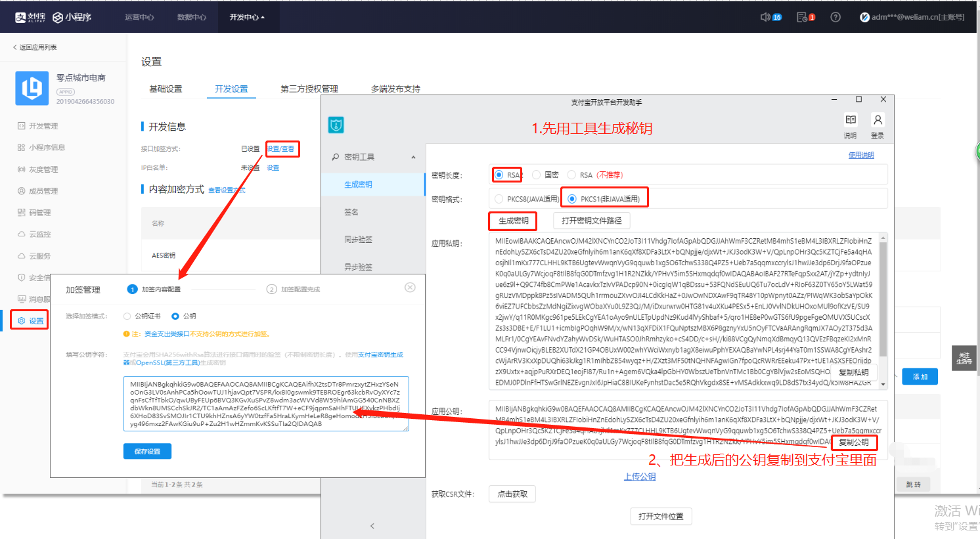Maximize the 支付宝开放平台开发助手 window

[x=858, y=99]
